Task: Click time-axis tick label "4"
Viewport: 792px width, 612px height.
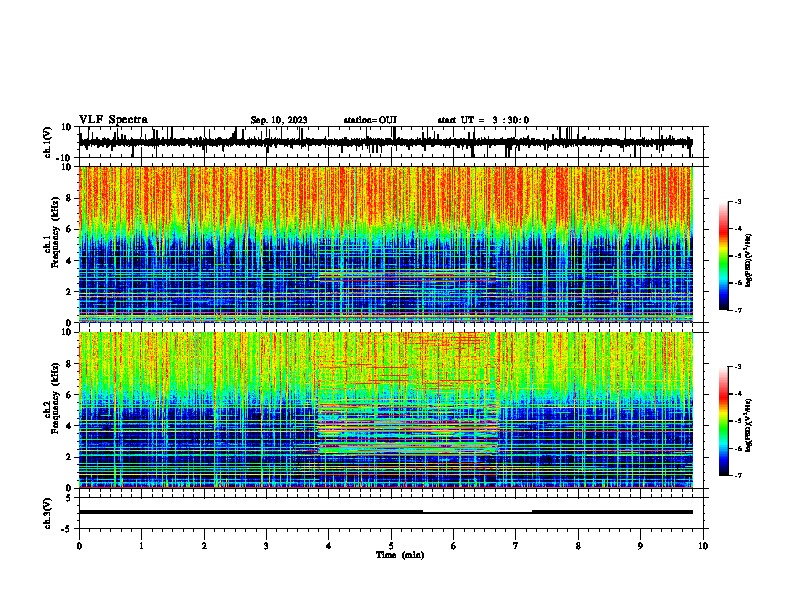Action: point(329,546)
